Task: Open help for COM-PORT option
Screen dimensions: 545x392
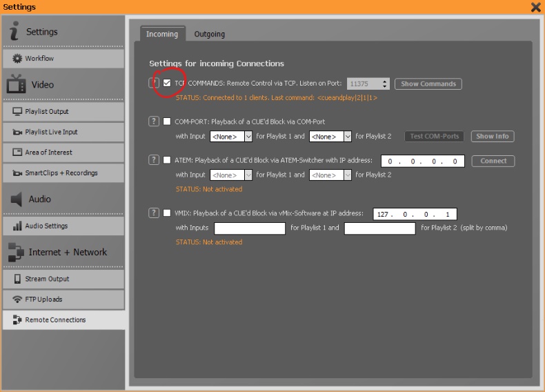Action: click(x=154, y=121)
